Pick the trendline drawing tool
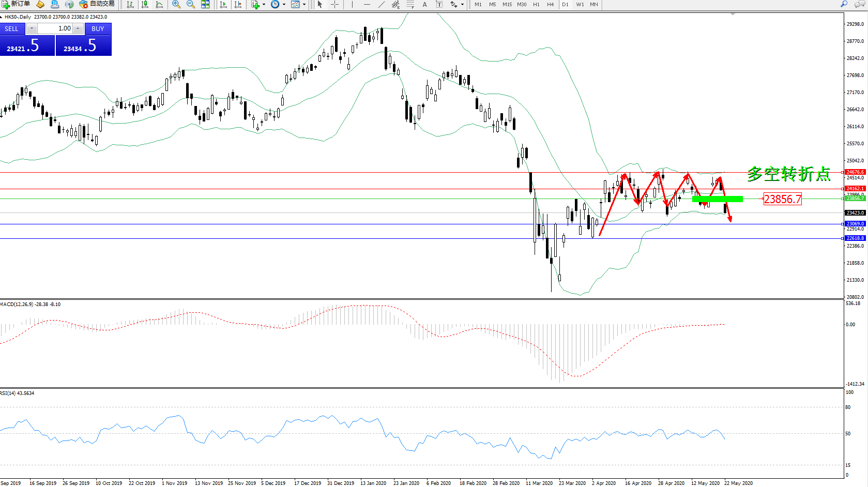Screen dimensions: 868x487 coord(381,4)
